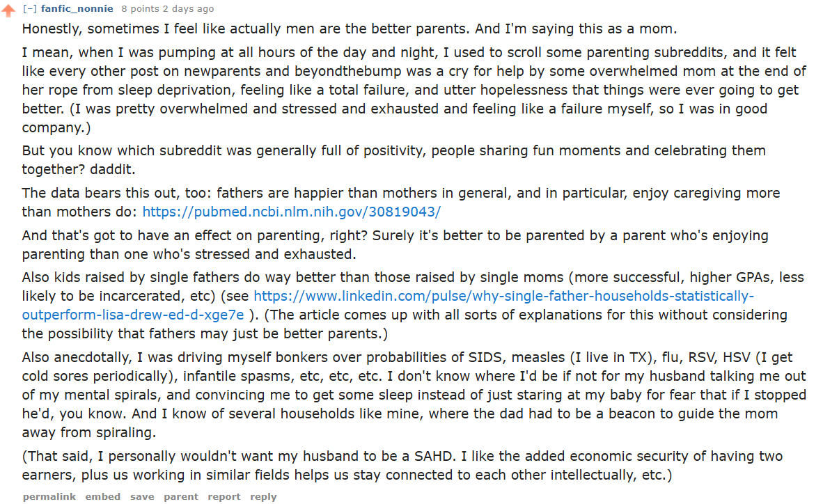The height and width of the screenshot is (504, 823).
Task: Open the comment's permalink
Action: [49, 496]
